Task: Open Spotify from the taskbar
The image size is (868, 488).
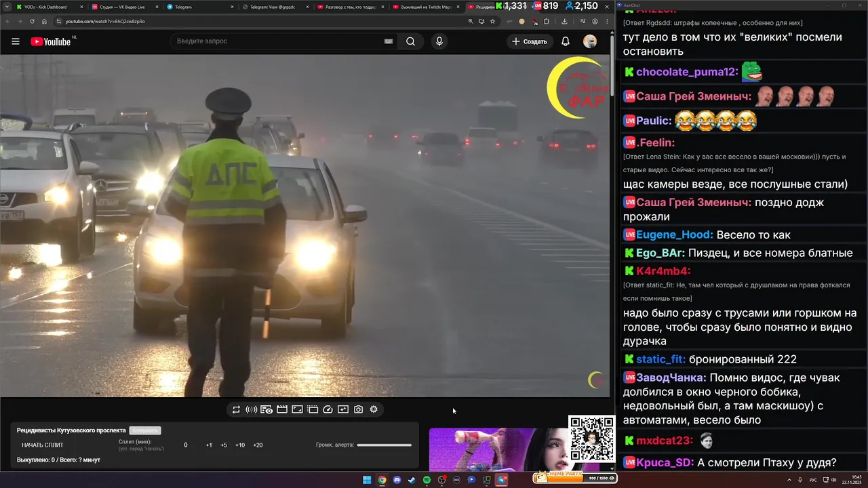Action: coord(427,480)
